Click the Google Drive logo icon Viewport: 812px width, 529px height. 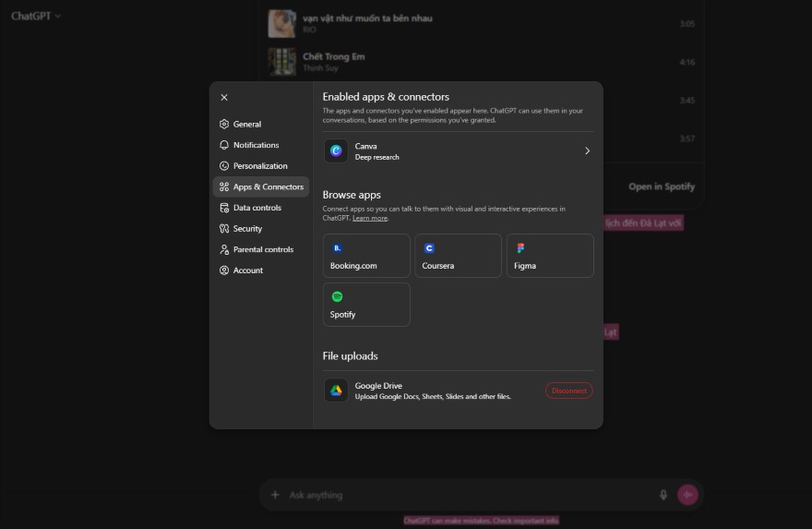coord(336,391)
